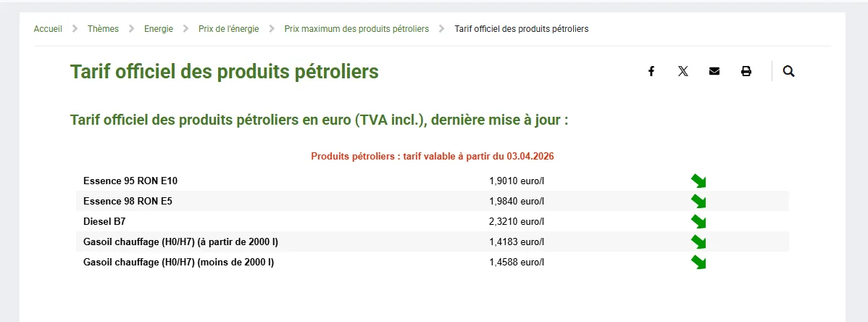The height and width of the screenshot is (322, 868).
Task: Click the page title Tarif officiel des produits pétroliers
Action: 224,72
